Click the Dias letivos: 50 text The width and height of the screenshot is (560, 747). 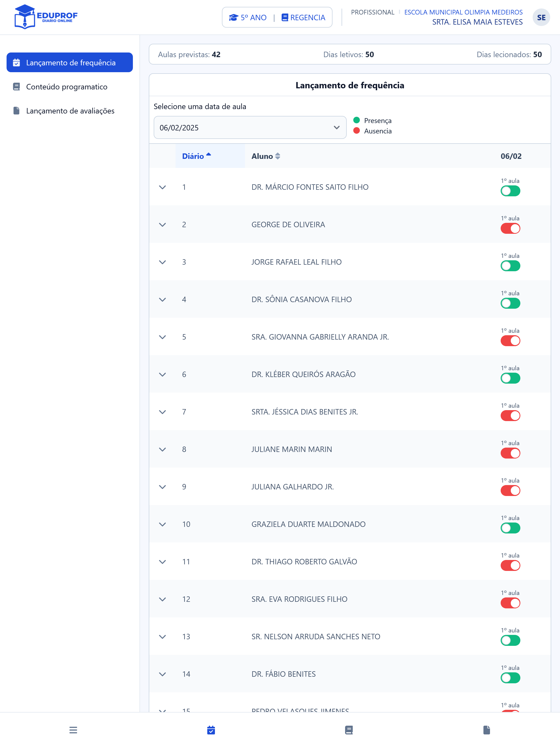[349, 54]
